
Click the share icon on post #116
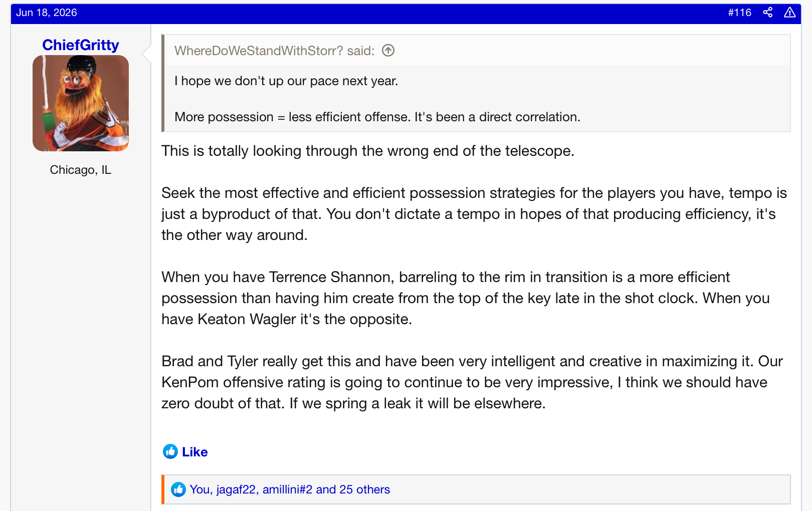pos(767,13)
